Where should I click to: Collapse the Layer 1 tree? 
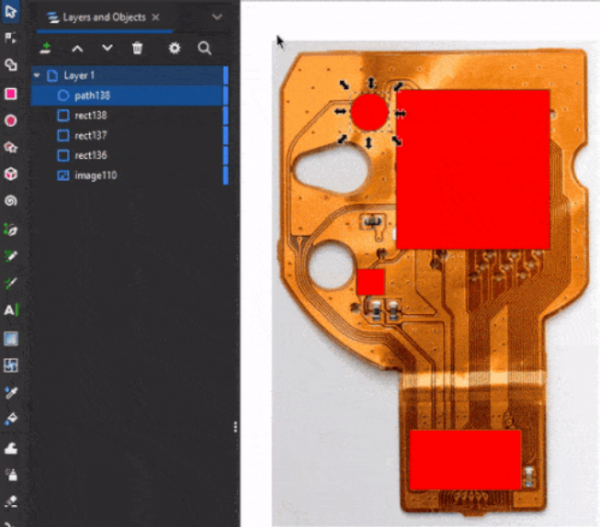[x=37, y=76]
